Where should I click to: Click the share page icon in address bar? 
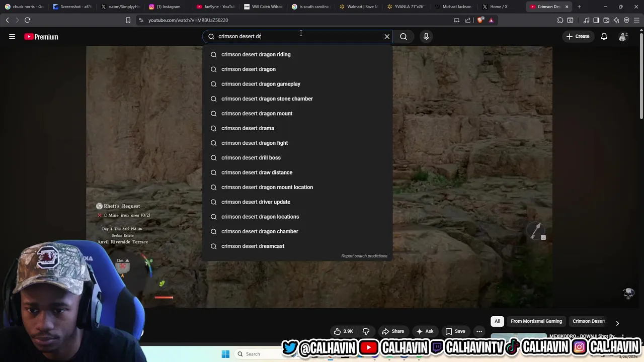[468, 20]
